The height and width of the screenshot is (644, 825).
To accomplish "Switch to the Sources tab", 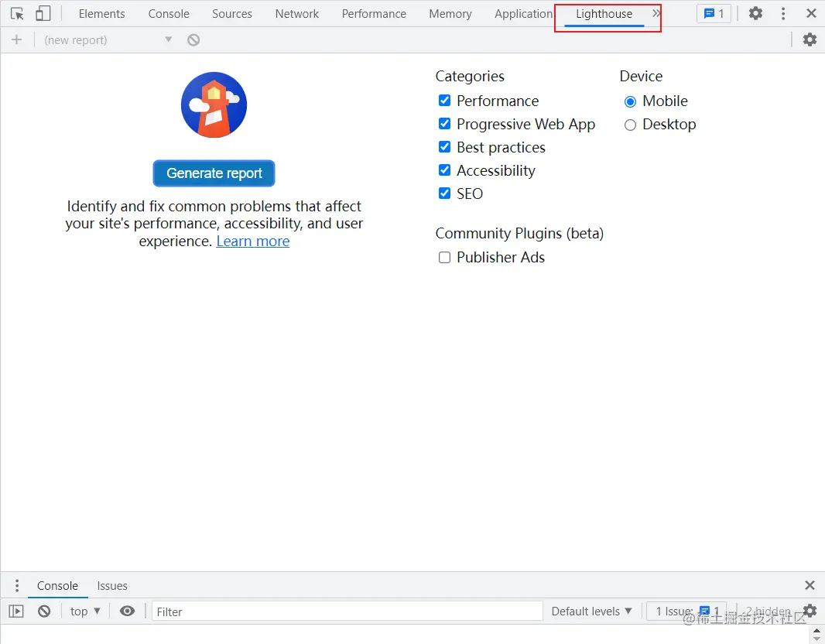I will pos(232,14).
